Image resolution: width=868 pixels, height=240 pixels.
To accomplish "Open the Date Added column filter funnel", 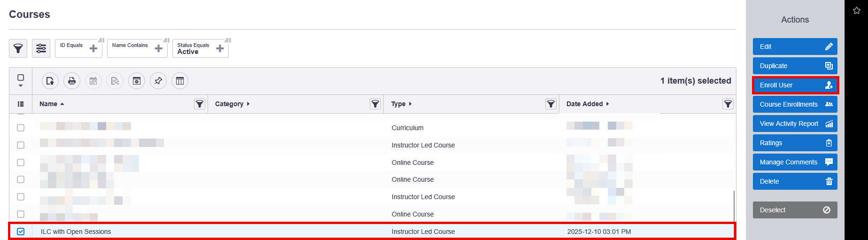I will pos(728,104).
